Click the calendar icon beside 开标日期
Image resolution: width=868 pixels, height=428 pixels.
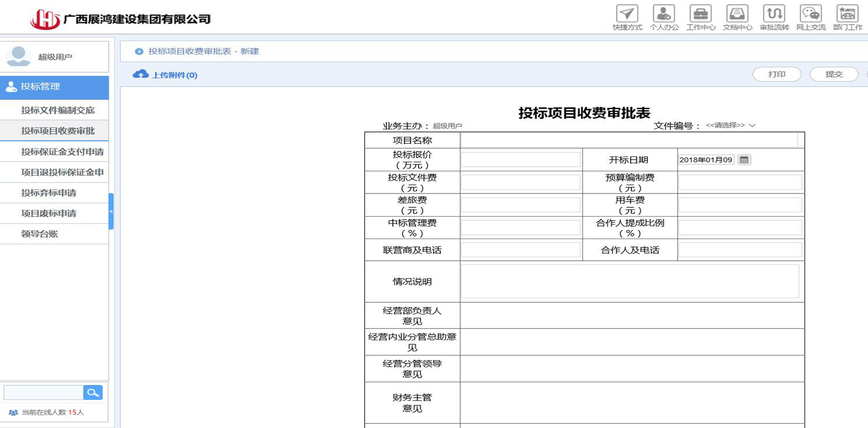tap(744, 160)
